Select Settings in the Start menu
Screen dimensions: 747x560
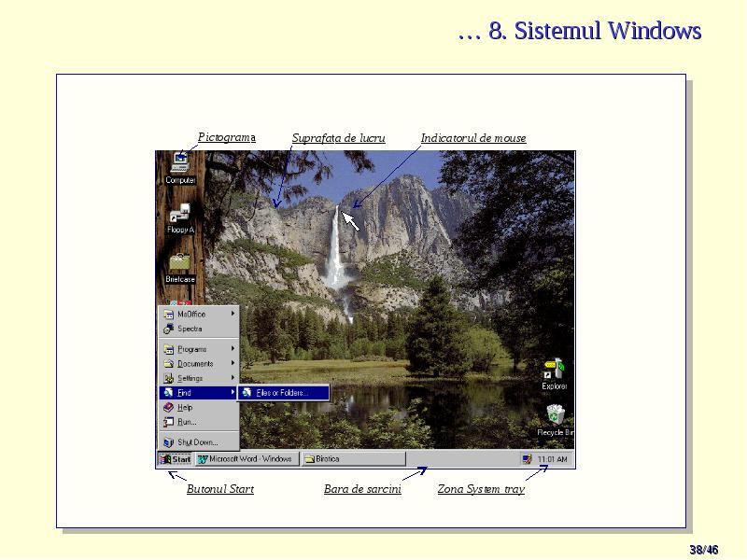tap(199, 378)
